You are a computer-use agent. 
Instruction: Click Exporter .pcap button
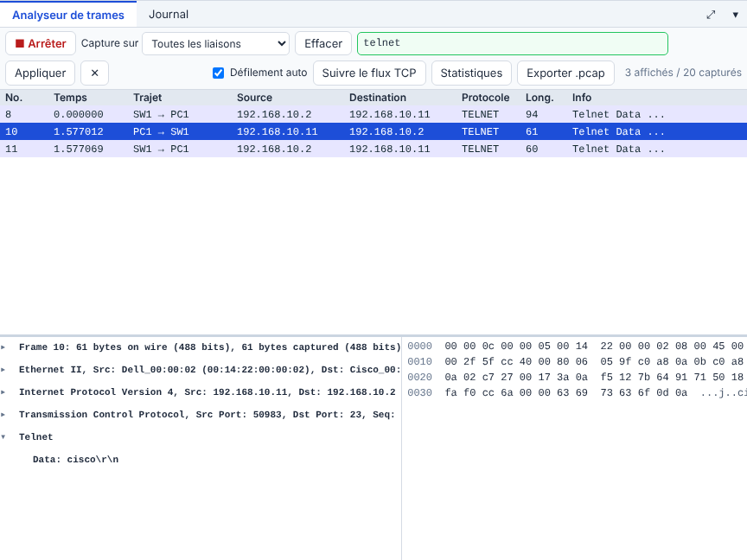pos(565,73)
